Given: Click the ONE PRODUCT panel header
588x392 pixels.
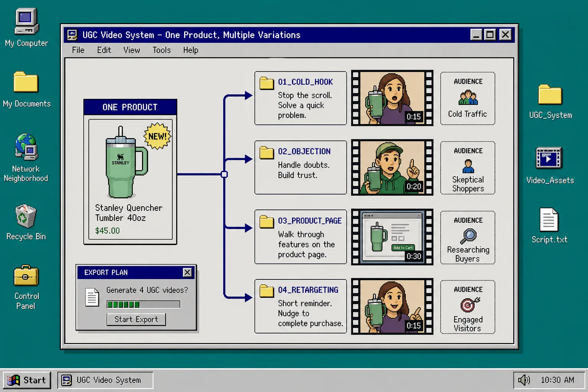Looking at the screenshot, I should (130, 107).
